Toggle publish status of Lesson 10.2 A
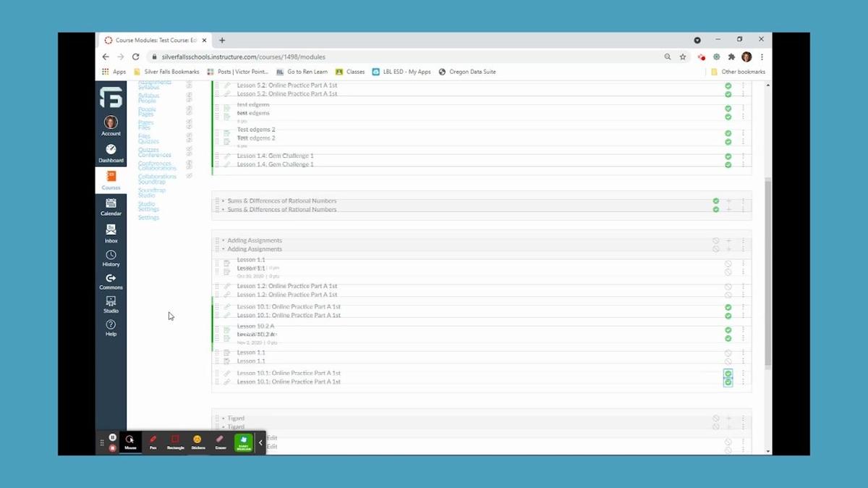Screen dimensions: 868x488 click(728, 330)
